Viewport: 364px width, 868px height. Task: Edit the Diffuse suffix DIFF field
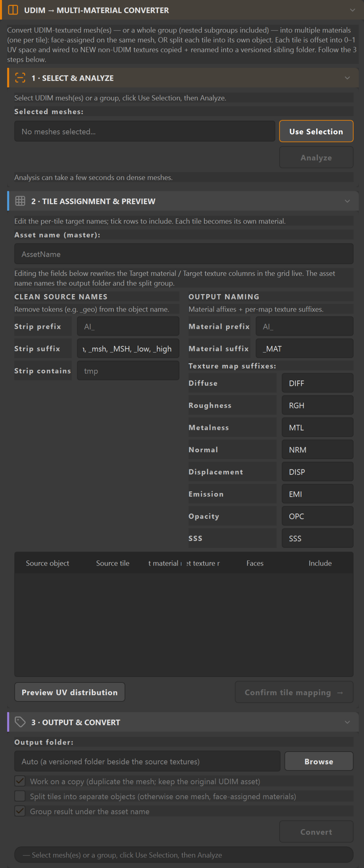317,383
